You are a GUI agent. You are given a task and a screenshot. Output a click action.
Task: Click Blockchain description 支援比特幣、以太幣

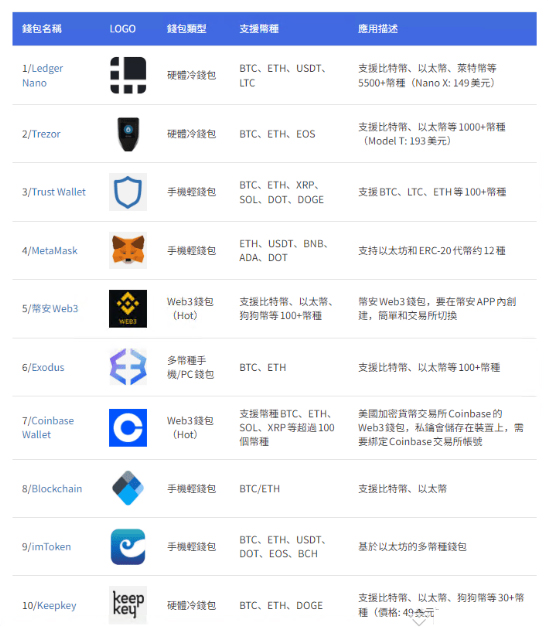coord(402,489)
